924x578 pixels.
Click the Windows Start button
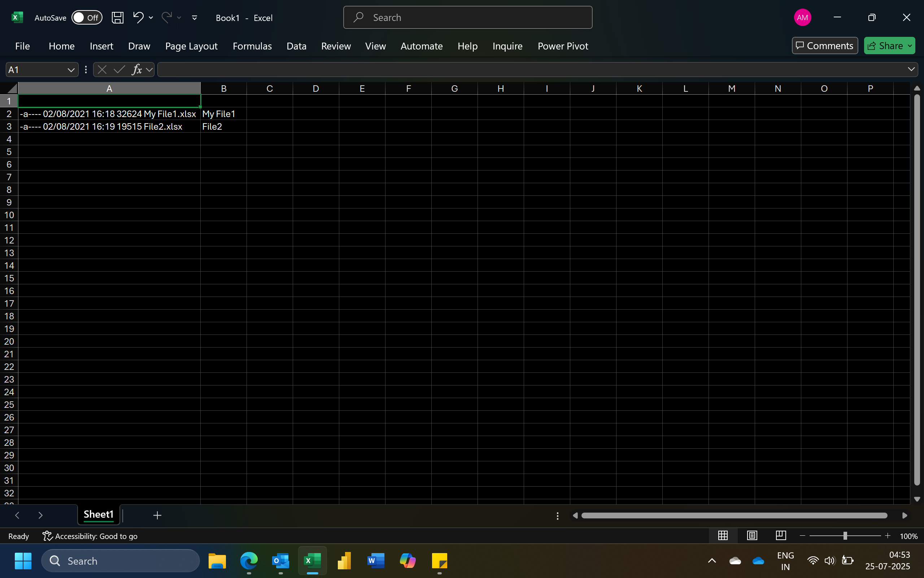point(23,561)
